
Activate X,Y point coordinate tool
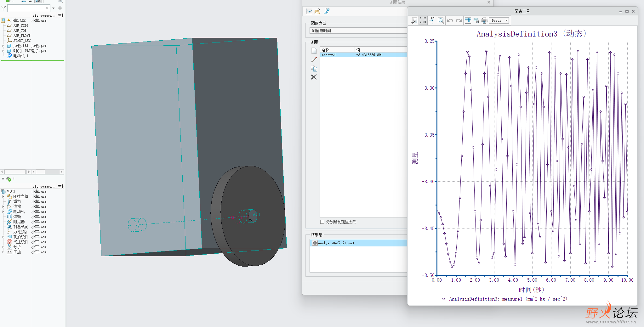pyautogui.click(x=432, y=21)
